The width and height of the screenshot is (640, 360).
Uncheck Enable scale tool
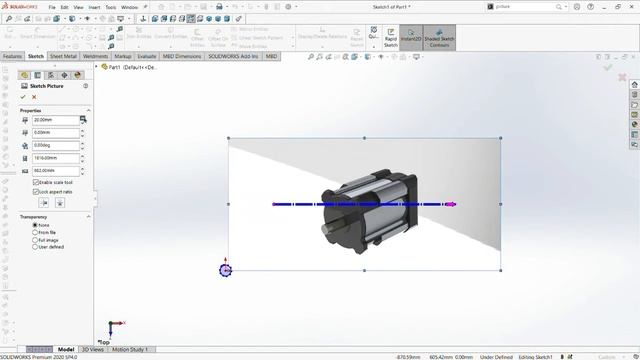[36, 182]
